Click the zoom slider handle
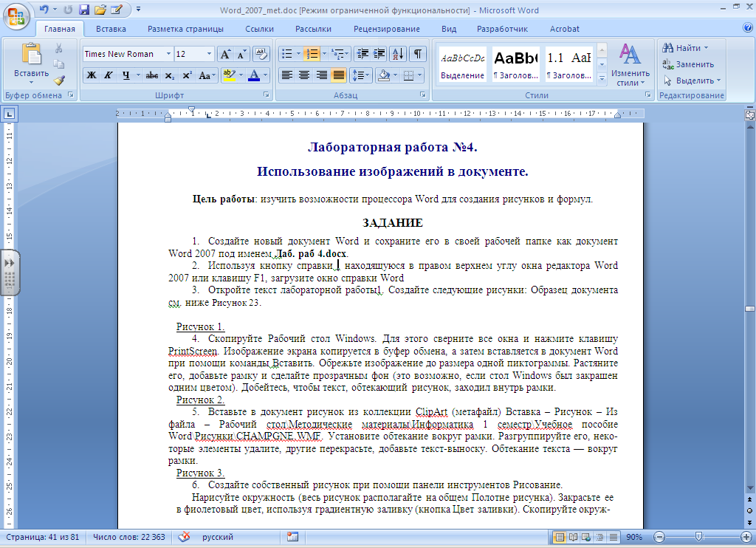Viewport: 756px width, 548px height. point(698,537)
